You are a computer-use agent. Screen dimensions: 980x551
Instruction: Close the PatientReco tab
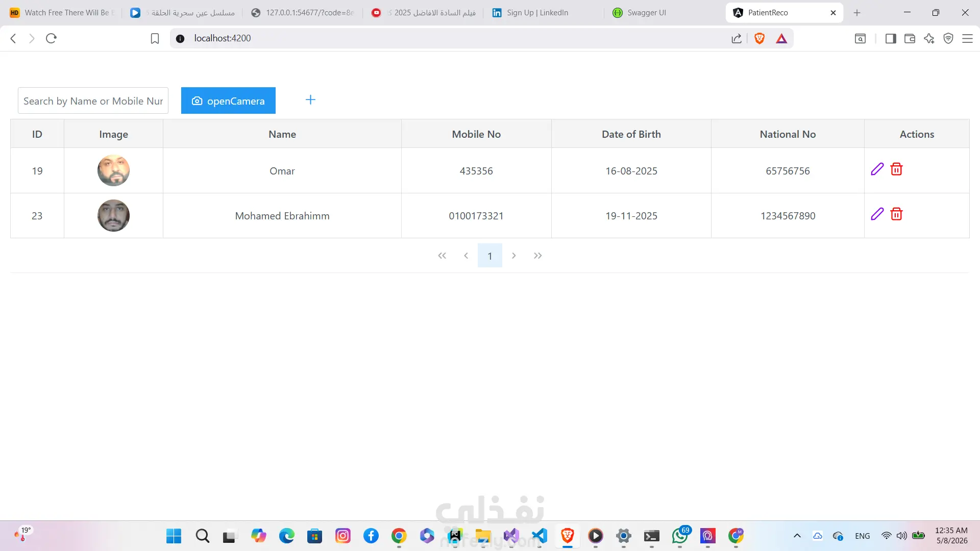(833, 13)
